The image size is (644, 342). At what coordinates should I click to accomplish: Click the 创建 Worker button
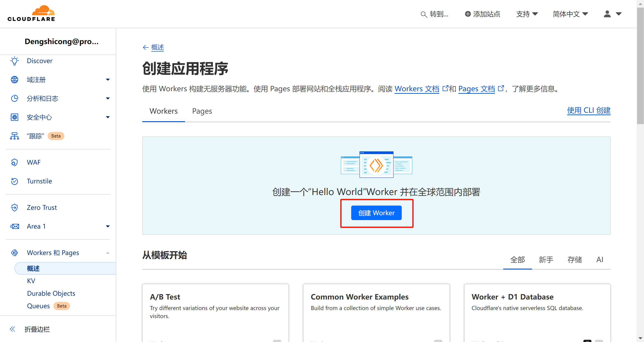(376, 213)
